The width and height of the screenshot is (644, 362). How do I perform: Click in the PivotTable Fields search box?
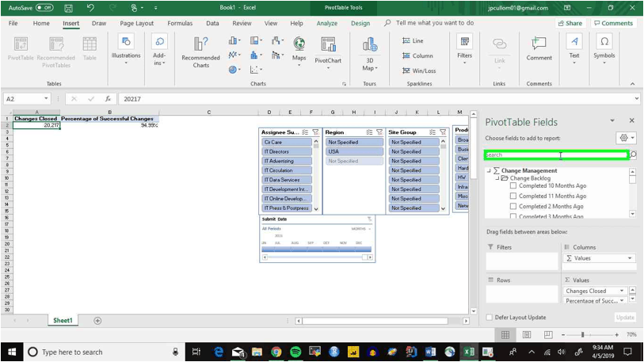(x=556, y=155)
